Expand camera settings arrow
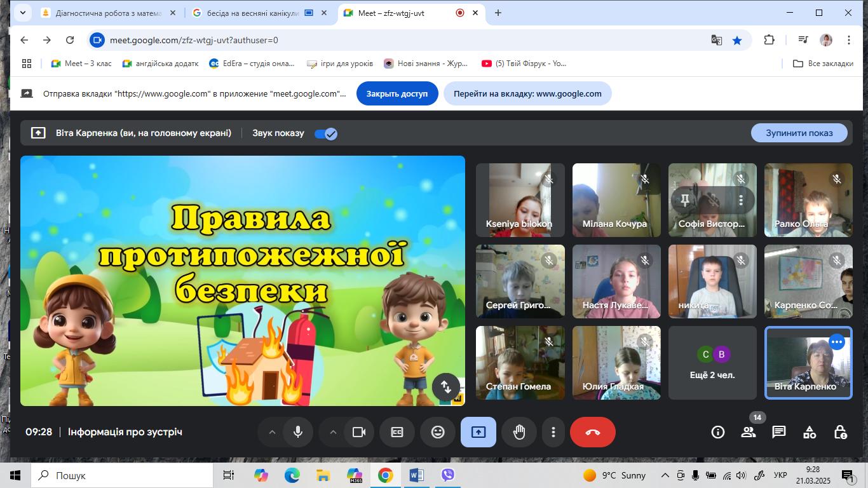Screen dimensions: 868x488 pos(333,432)
